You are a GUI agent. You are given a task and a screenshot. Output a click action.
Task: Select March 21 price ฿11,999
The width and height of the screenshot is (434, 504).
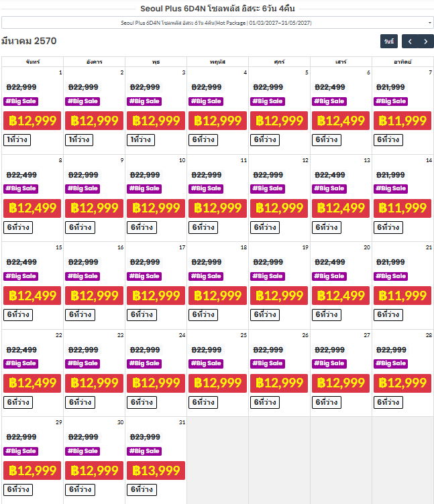click(402, 296)
